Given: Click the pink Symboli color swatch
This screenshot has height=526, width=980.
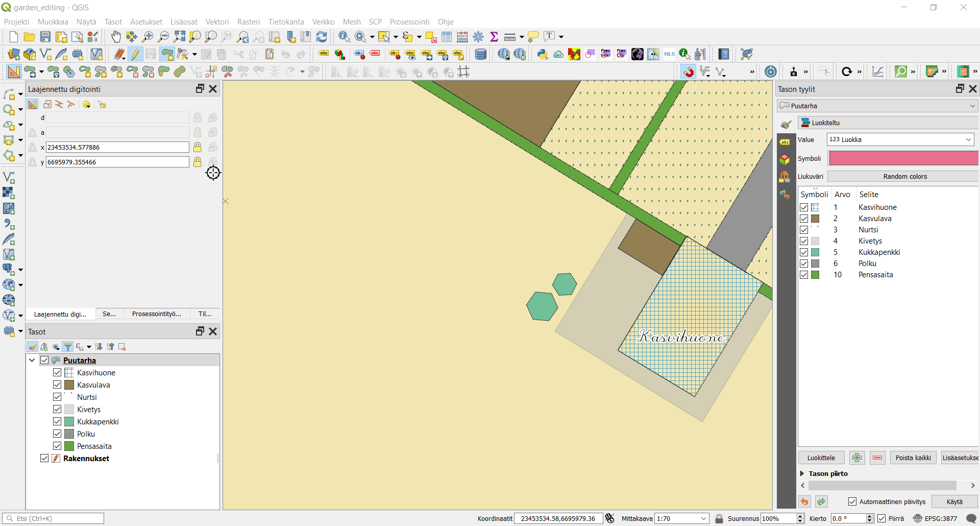Looking at the screenshot, I should (902, 158).
